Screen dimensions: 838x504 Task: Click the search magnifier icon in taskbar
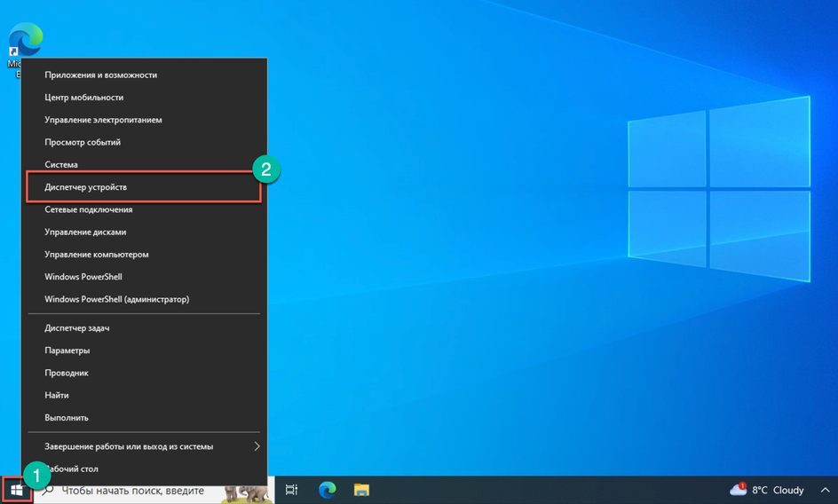pos(48,490)
